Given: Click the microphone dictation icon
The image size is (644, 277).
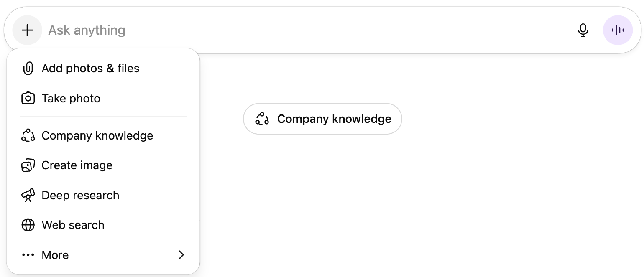Looking at the screenshot, I should (583, 30).
